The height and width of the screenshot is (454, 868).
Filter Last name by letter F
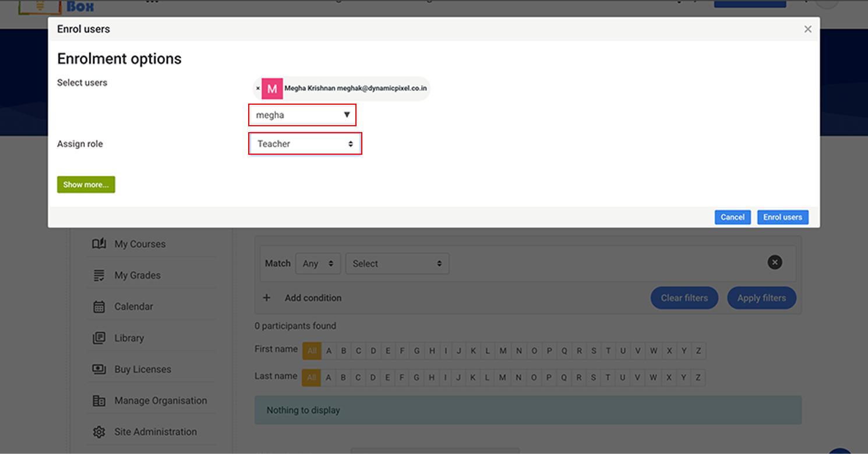click(402, 378)
